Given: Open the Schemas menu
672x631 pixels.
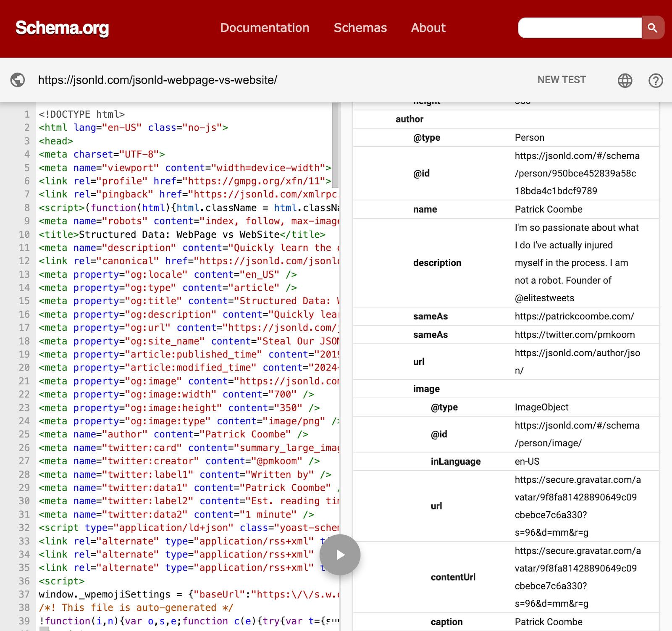Looking at the screenshot, I should (360, 28).
